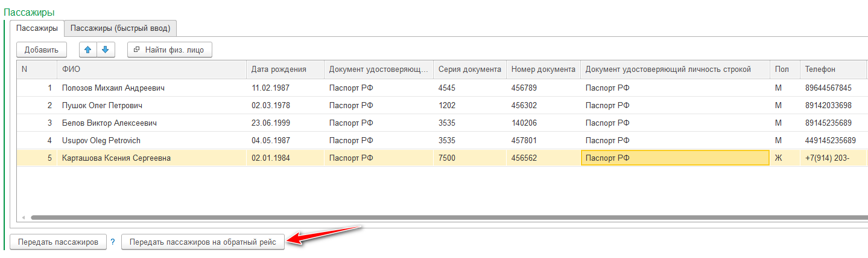
Task: Select the row for Полозов Михаил Андреевич
Action: [x=113, y=88]
